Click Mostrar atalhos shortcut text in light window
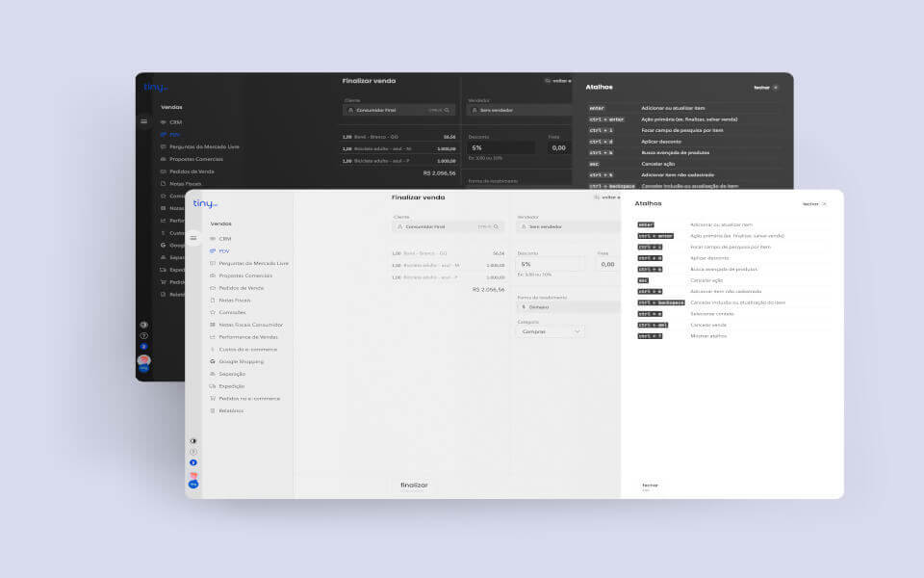Viewport: 924px width, 578px height. click(708, 336)
